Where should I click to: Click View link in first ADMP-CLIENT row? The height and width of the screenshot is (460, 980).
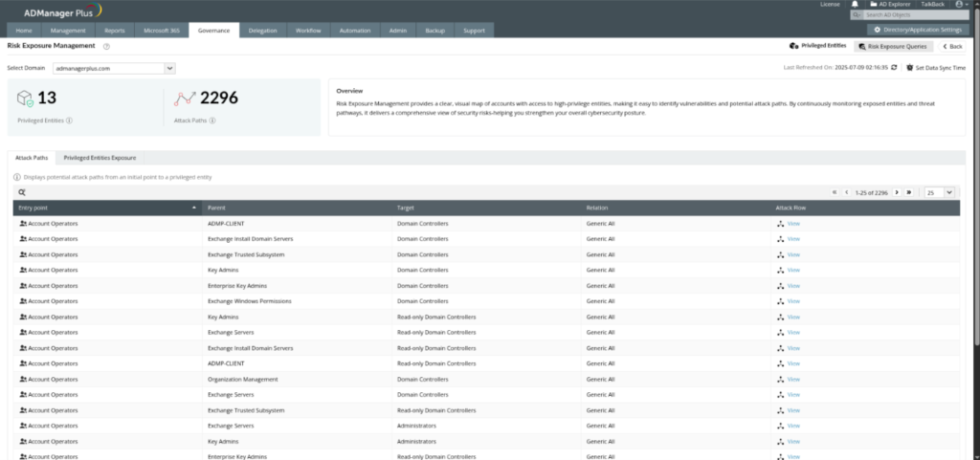(792, 223)
